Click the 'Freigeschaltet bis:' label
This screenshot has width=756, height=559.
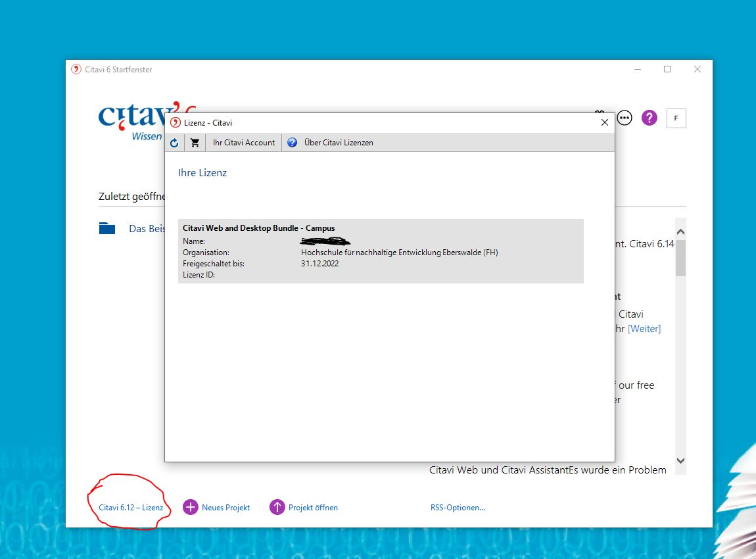pyautogui.click(x=214, y=264)
